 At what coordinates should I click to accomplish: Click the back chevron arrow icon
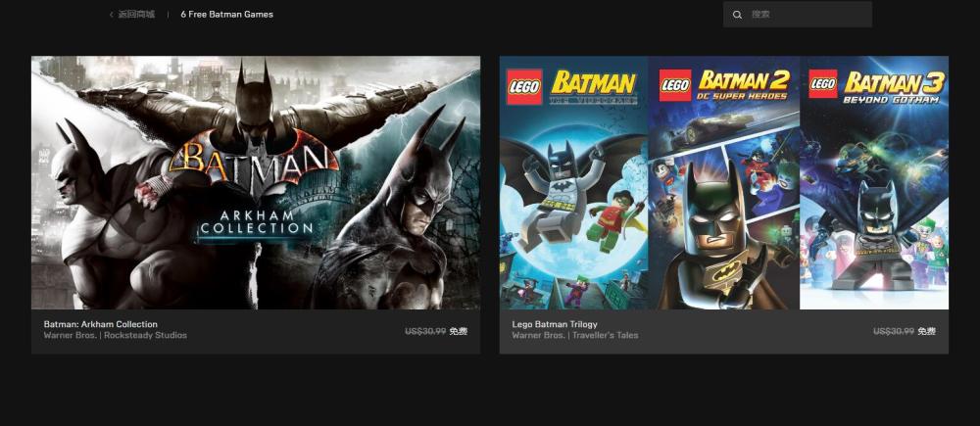(x=112, y=15)
